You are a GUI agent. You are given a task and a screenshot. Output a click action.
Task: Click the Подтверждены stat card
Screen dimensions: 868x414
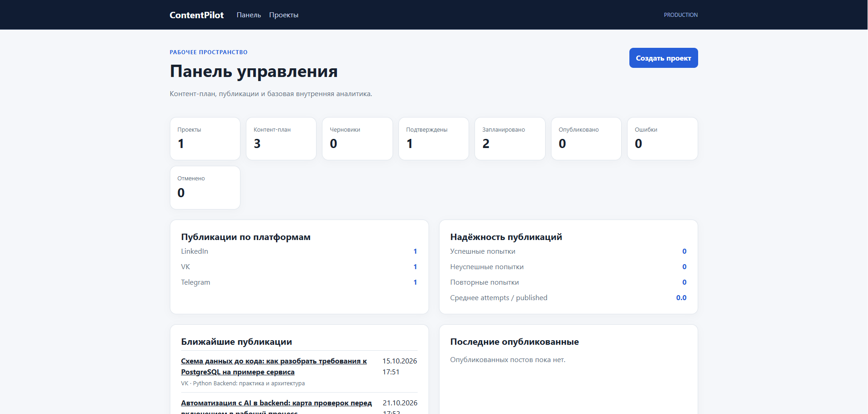click(434, 139)
